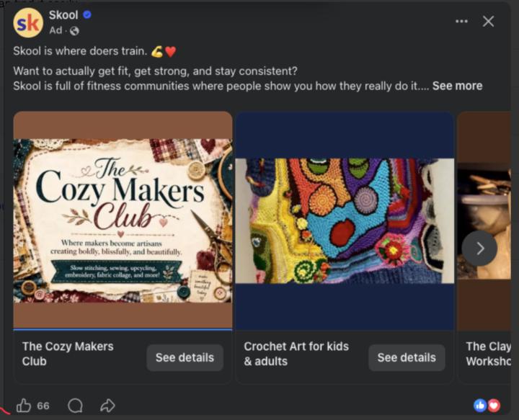Click the blue like reaction badge

(x=480, y=406)
